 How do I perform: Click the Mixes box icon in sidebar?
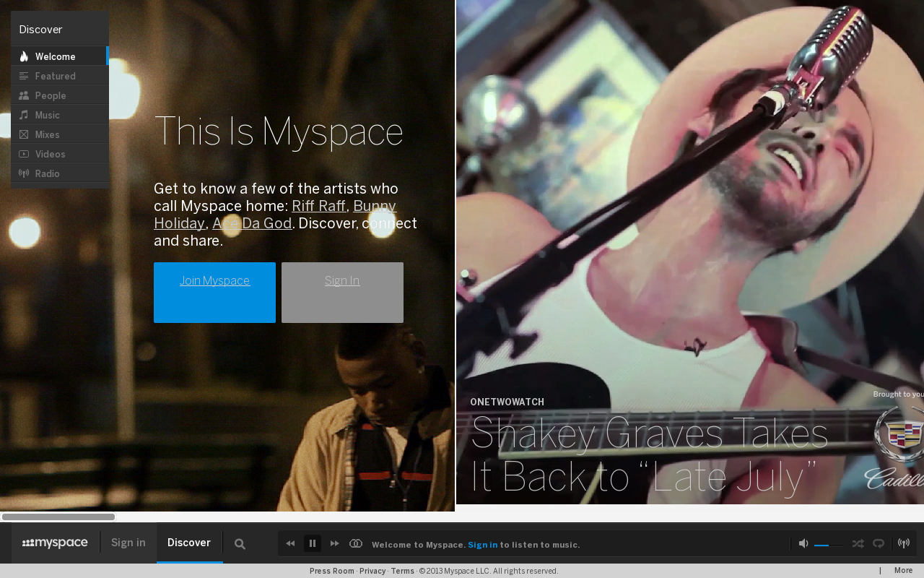coord(24,134)
